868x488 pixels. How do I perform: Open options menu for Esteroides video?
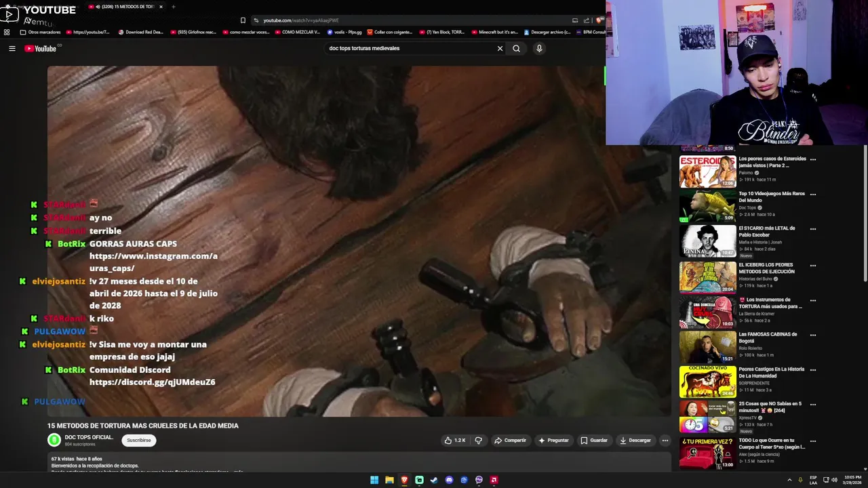[x=812, y=160]
